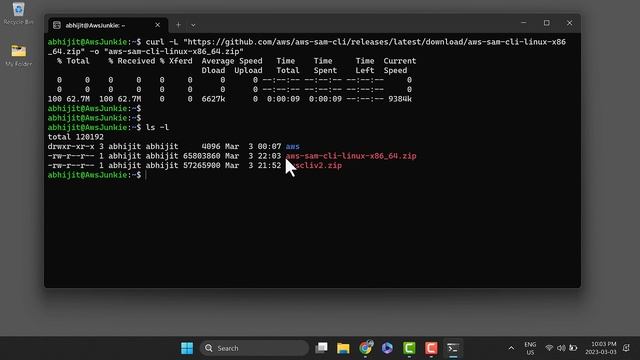Click the file size 65803860

202,156
